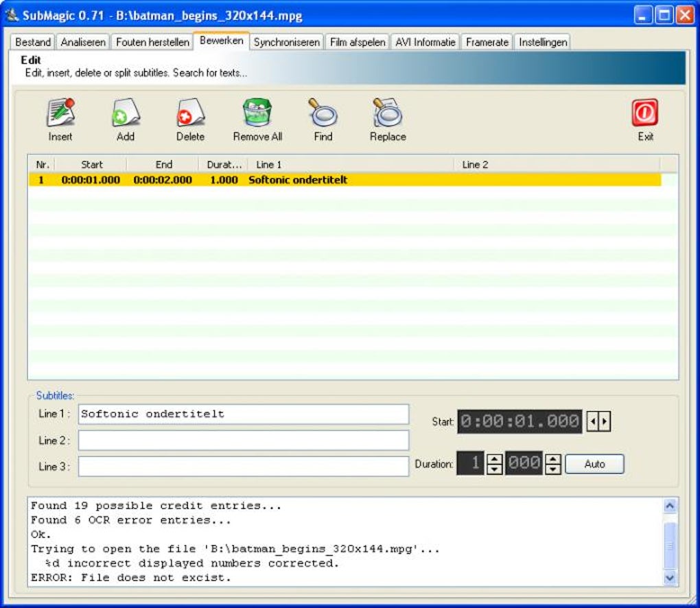Switch to the Synchroniseren tab
Image resolution: width=700 pixels, height=608 pixels.
tap(287, 42)
